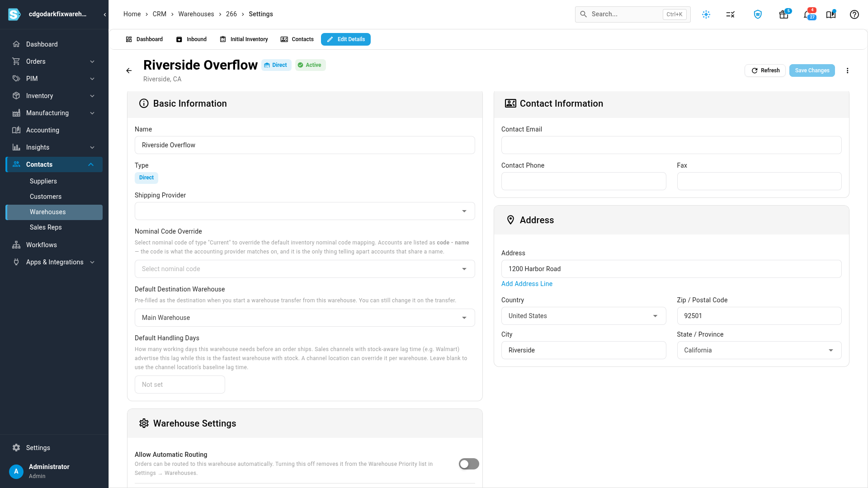
Task: Open the documentation book icon
Action: coord(831,14)
